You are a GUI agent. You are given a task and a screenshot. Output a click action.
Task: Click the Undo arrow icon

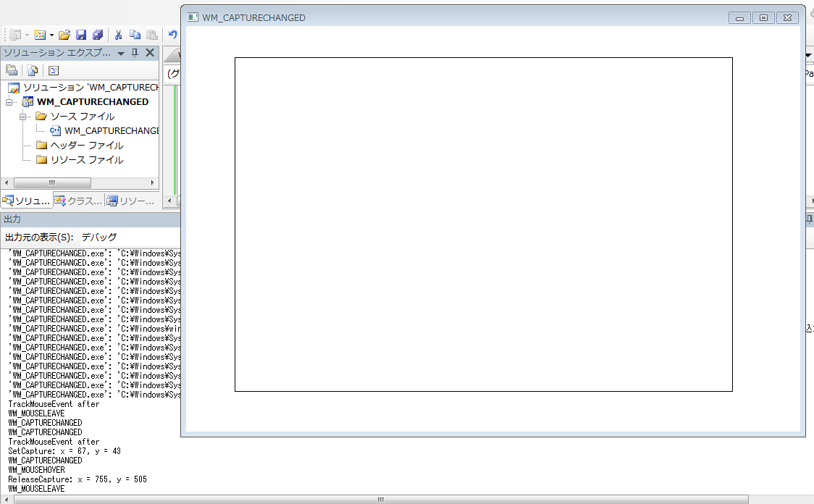tap(173, 35)
